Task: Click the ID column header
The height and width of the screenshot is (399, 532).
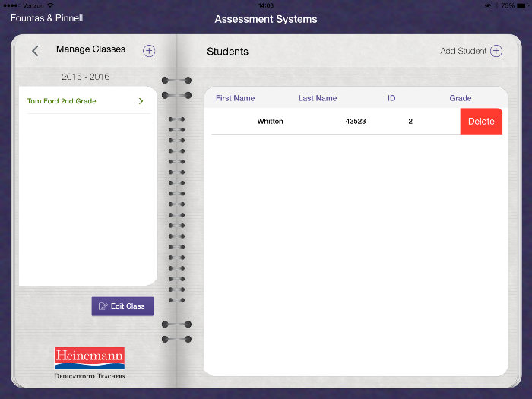Action: coord(391,98)
